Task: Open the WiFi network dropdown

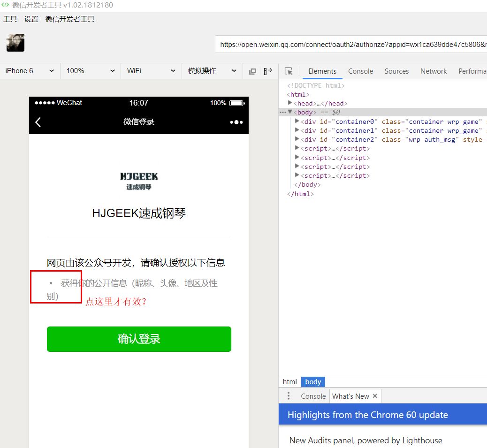Action: click(151, 71)
